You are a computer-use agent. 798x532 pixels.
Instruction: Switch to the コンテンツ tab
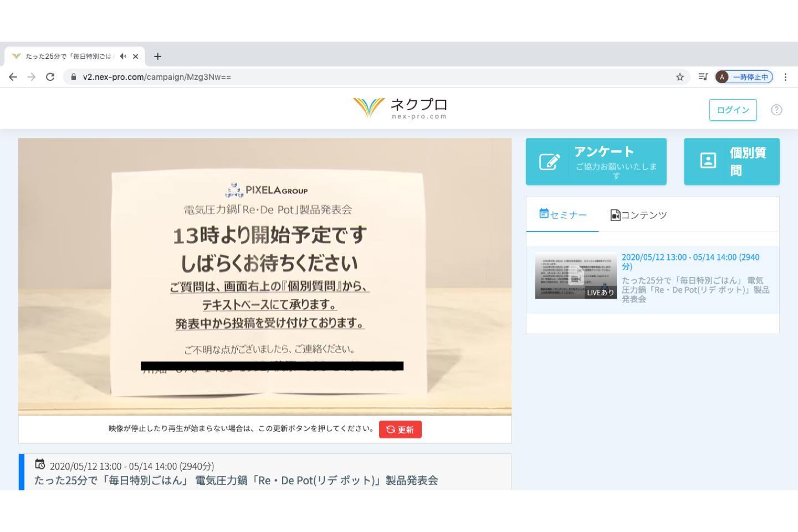638,215
